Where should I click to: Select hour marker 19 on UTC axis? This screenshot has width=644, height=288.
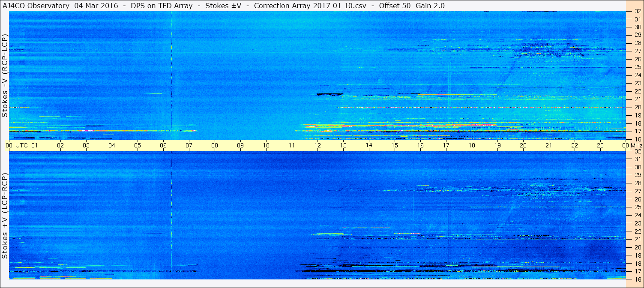(x=497, y=145)
